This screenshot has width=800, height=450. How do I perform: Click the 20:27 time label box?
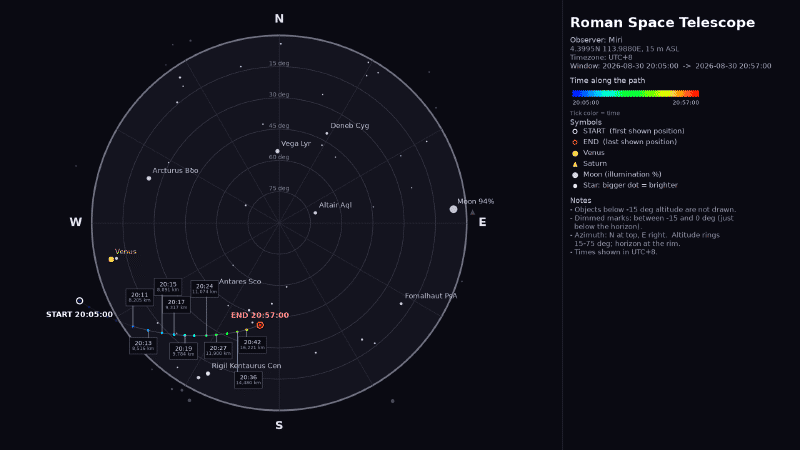pyautogui.click(x=218, y=351)
